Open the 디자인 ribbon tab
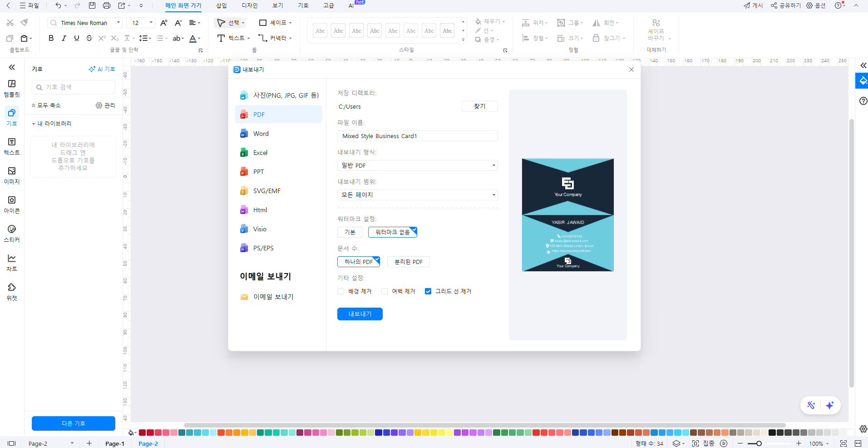 click(250, 5)
